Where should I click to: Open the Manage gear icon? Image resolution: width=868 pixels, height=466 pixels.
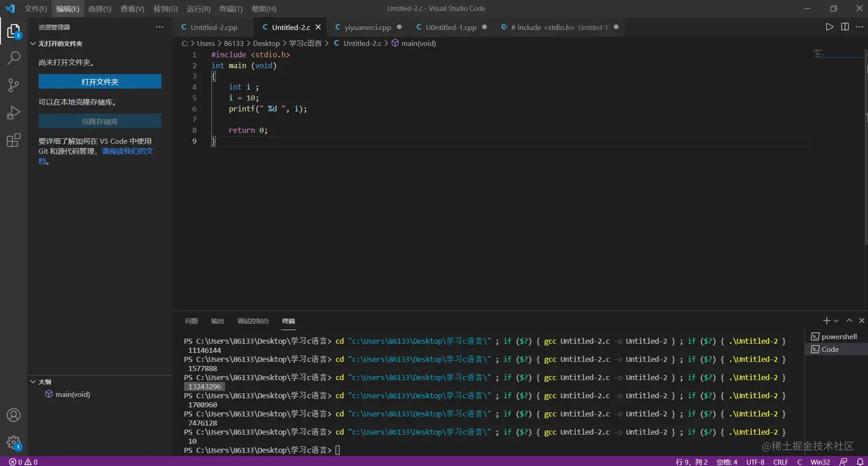[14, 442]
